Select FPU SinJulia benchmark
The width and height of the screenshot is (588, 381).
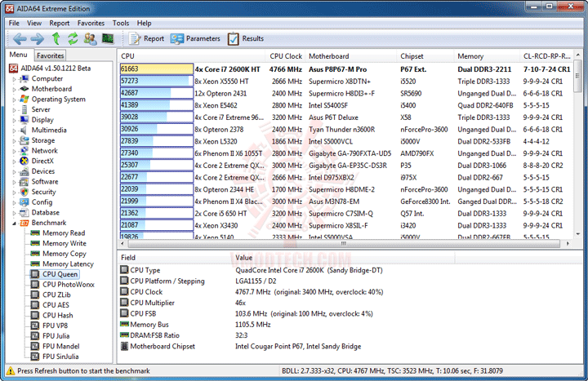click(56, 357)
